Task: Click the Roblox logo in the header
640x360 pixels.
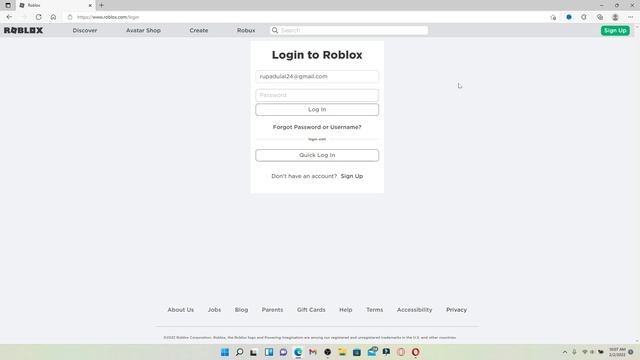Action: (x=23, y=30)
